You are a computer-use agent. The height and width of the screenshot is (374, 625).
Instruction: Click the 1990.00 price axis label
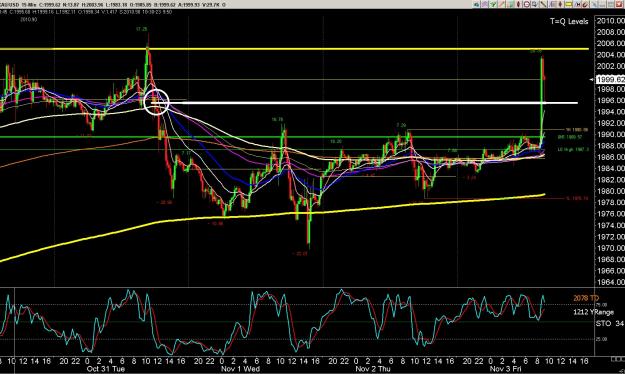click(610, 134)
